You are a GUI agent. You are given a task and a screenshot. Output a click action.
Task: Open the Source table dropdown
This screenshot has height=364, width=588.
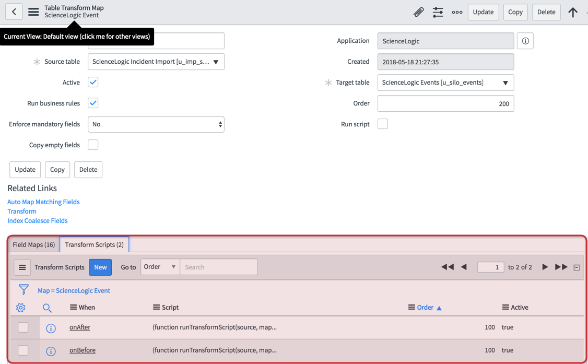click(x=156, y=62)
